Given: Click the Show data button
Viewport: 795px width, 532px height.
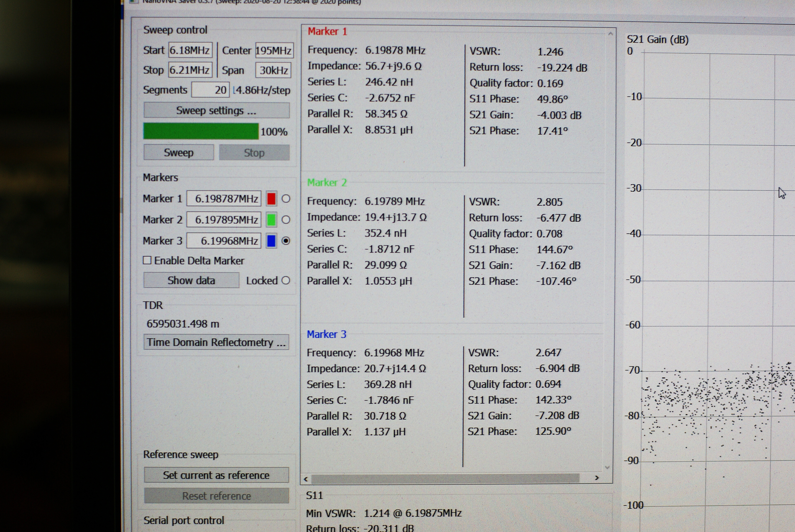Looking at the screenshot, I should (x=191, y=280).
